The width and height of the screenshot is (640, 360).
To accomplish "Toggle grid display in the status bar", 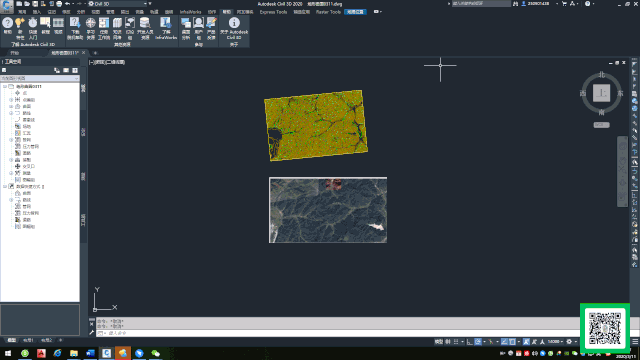I will [456, 342].
